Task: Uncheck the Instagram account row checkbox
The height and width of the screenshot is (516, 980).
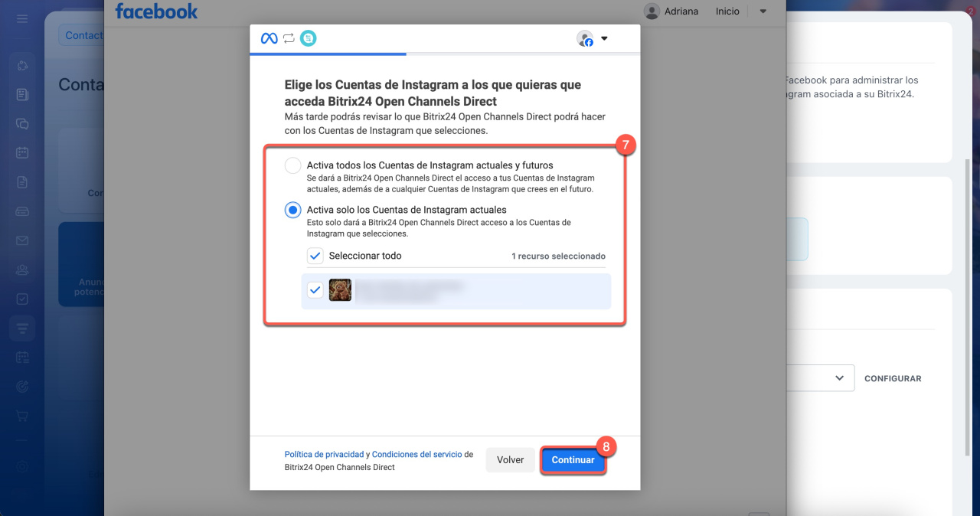Action: pyautogui.click(x=315, y=290)
